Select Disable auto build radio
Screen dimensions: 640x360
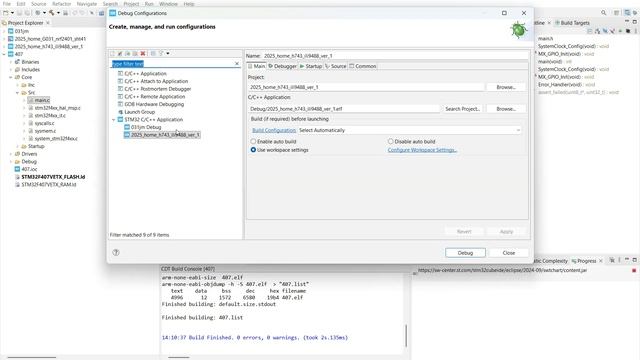pyautogui.click(x=411, y=141)
